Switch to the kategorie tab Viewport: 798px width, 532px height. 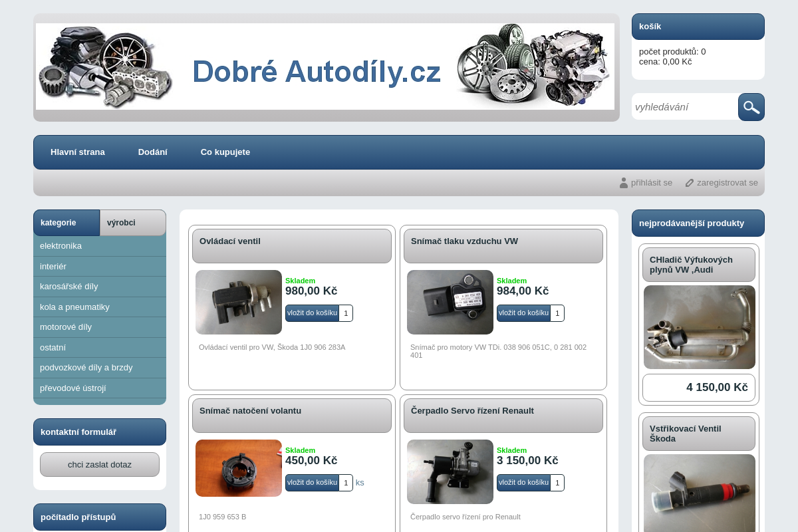pyautogui.click(x=66, y=223)
